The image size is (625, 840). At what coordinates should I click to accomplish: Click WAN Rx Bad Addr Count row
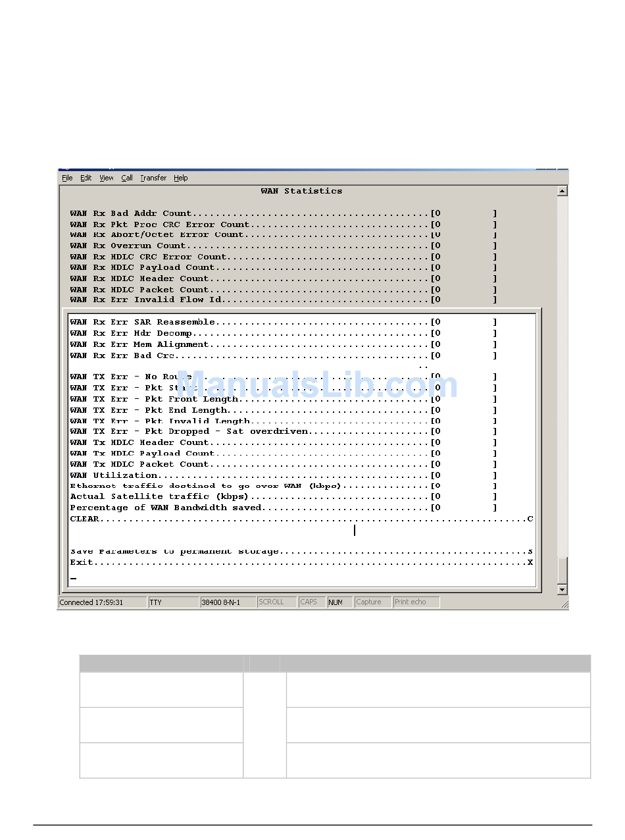pyautogui.click(x=284, y=213)
